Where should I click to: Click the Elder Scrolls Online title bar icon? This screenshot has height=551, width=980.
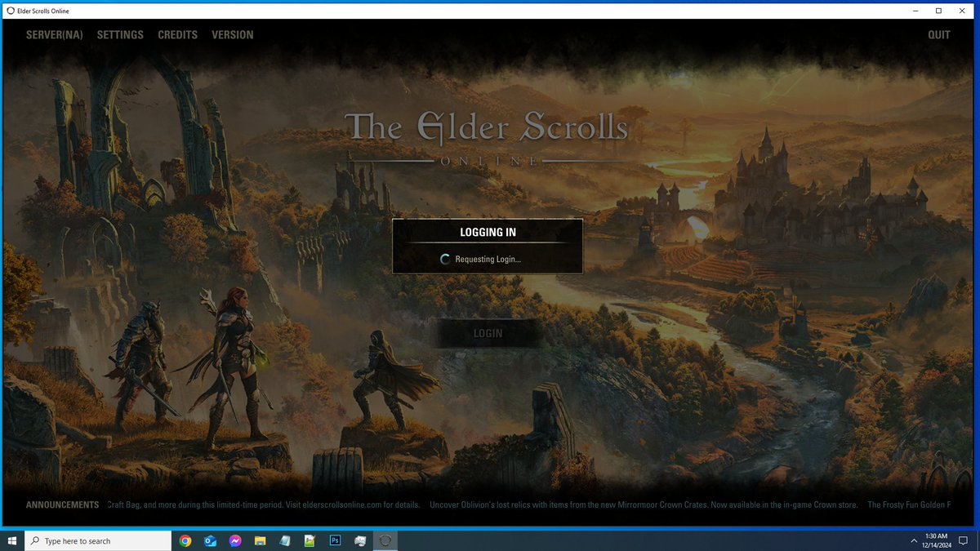(x=10, y=11)
